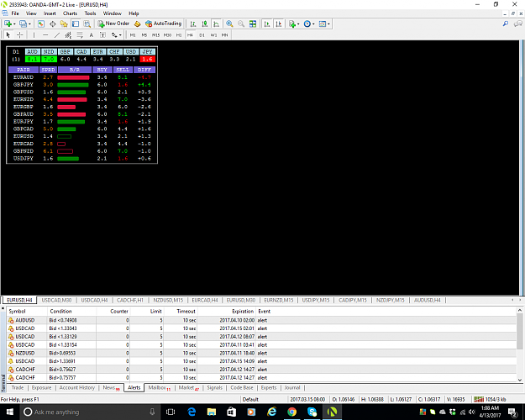Open the Journal terminal tab

pos(292,387)
